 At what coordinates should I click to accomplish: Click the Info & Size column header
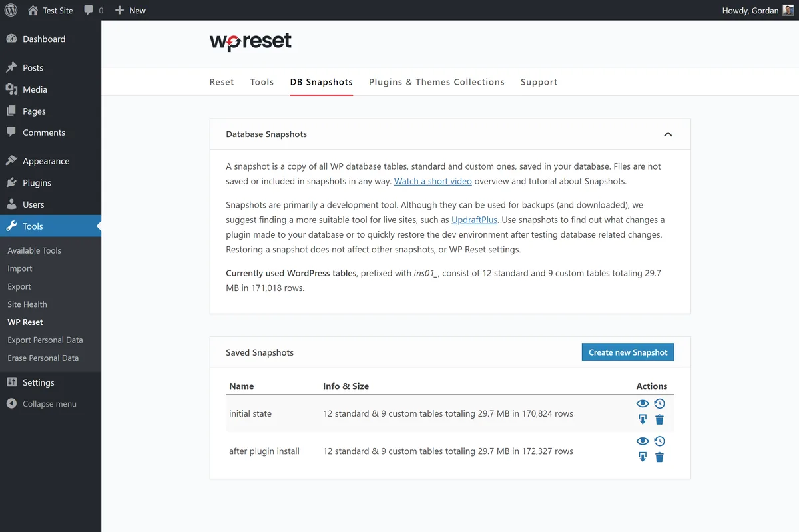(346, 386)
